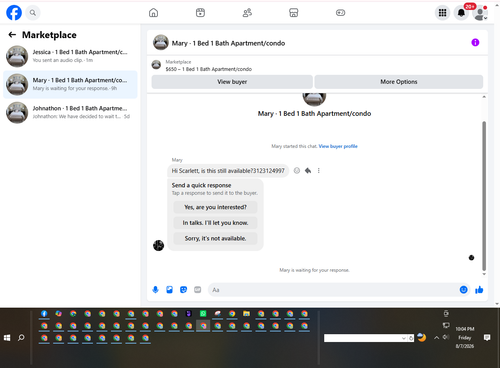
Task: Send quick reply 'Yes, are you interested?'
Action: click(x=215, y=207)
